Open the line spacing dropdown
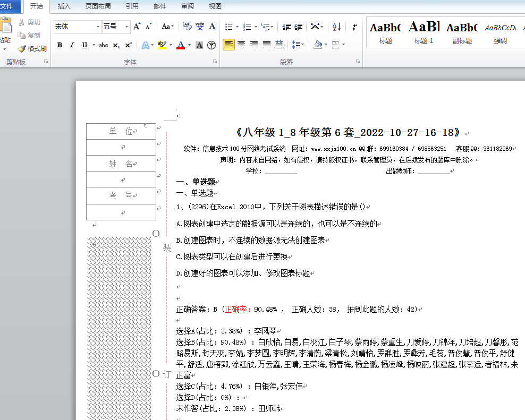Viewport: 525px width, 420px height. tap(298, 45)
